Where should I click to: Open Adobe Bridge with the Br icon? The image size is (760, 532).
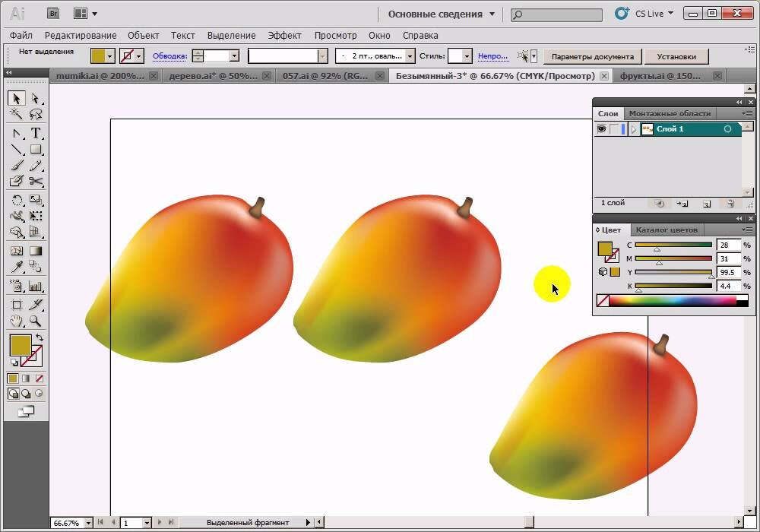(53, 14)
